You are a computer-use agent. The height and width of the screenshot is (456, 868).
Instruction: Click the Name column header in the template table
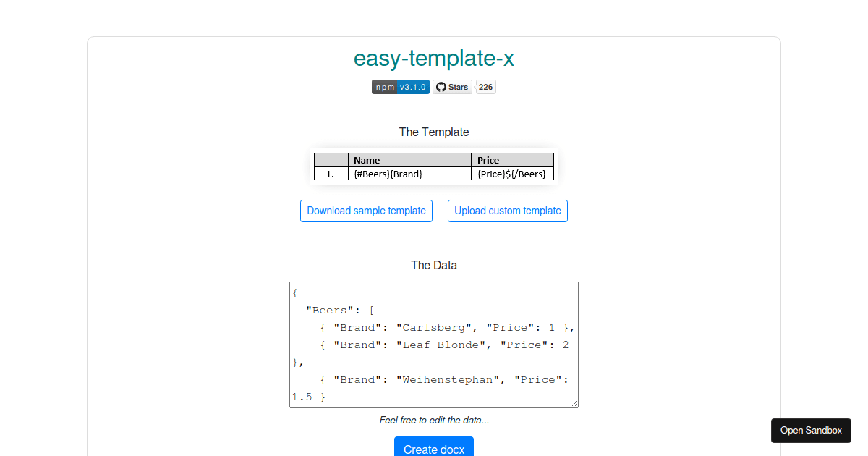pyautogui.click(x=367, y=160)
